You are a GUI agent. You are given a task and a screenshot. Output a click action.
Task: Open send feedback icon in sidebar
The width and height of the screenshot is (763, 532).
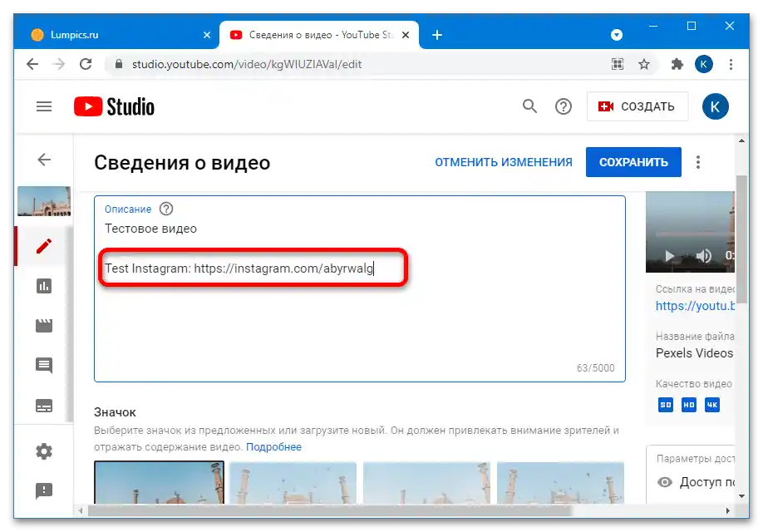pyautogui.click(x=44, y=490)
